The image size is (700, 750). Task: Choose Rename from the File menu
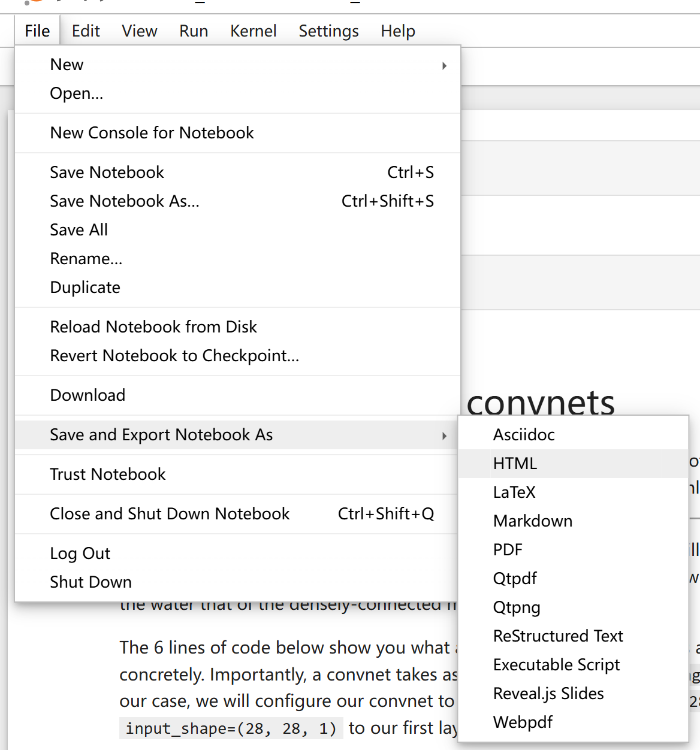86,258
